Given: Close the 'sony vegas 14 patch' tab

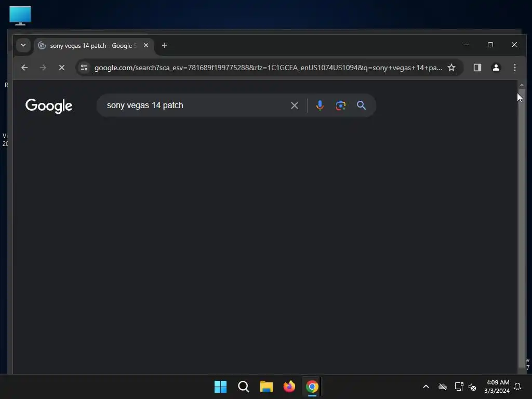Looking at the screenshot, I should 146,45.
